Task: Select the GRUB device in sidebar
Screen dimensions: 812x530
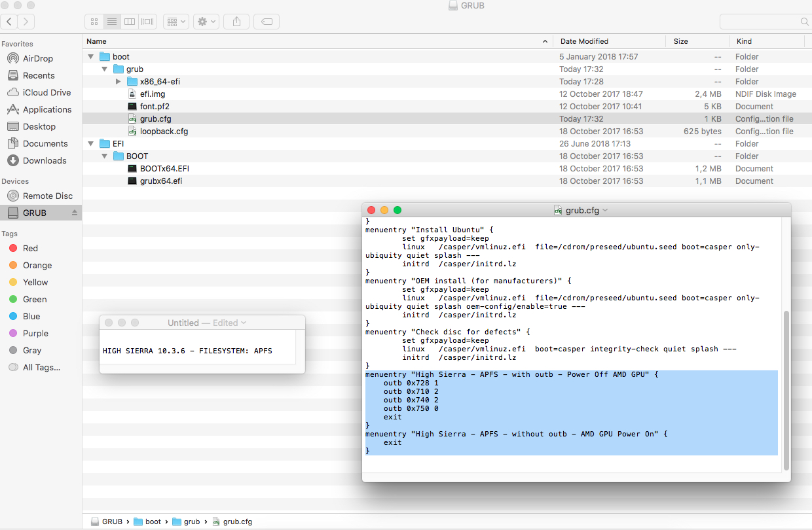Action: coord(35,213)
